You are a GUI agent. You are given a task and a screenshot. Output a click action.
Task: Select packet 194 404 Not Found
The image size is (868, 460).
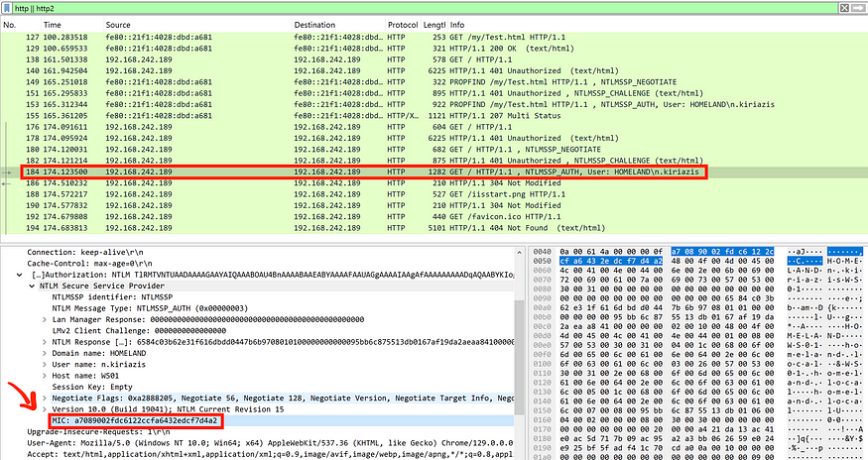[x=434, y=228]
